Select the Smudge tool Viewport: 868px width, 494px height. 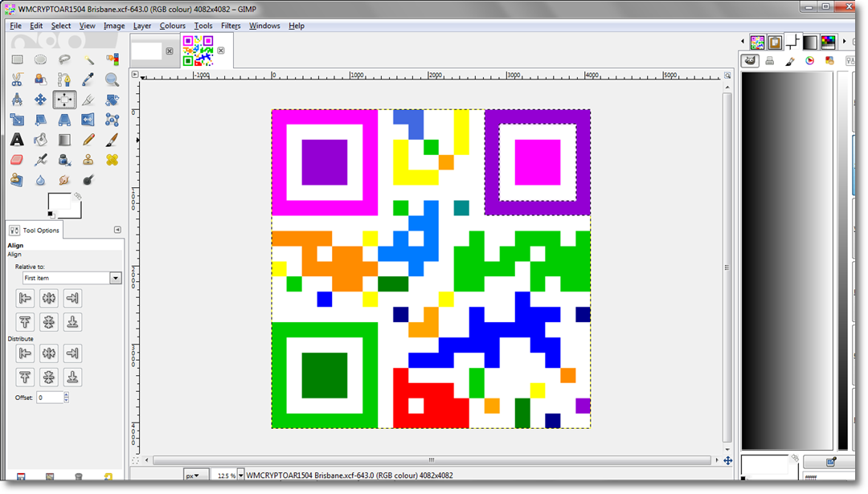tap(64, 180)
